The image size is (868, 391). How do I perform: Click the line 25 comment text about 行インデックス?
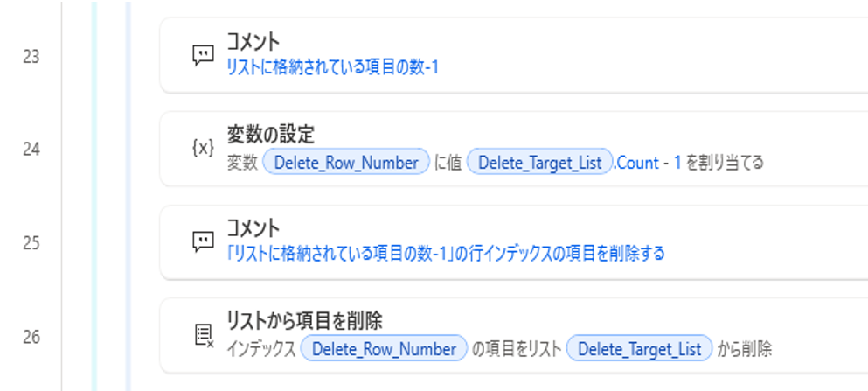coord(445,253)
